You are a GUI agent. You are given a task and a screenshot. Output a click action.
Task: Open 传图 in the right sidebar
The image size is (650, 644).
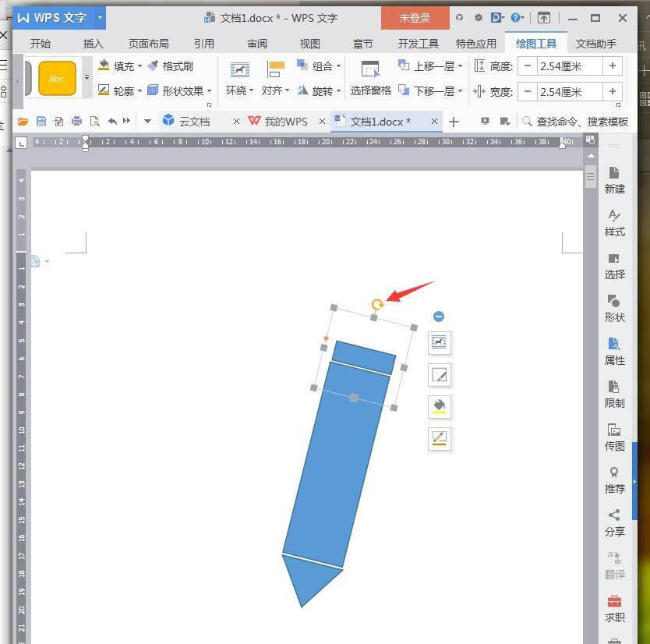pos(614,437)
